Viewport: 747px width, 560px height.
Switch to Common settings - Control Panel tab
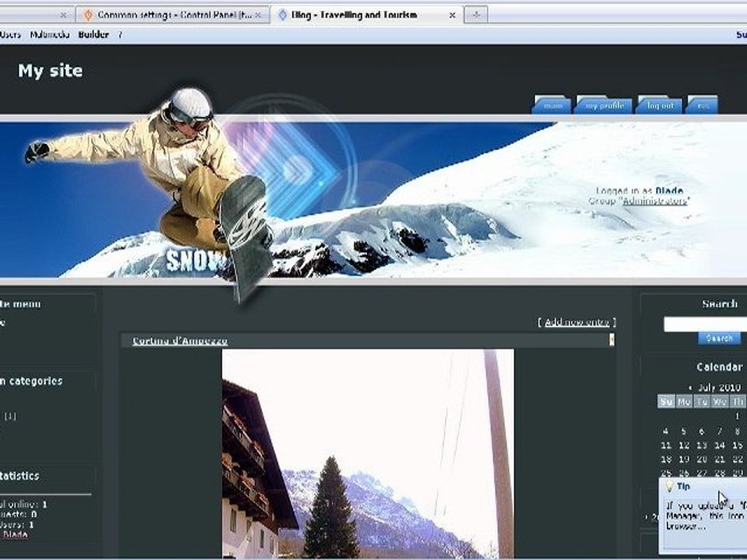pyautogui.click(x=173, y=15)
